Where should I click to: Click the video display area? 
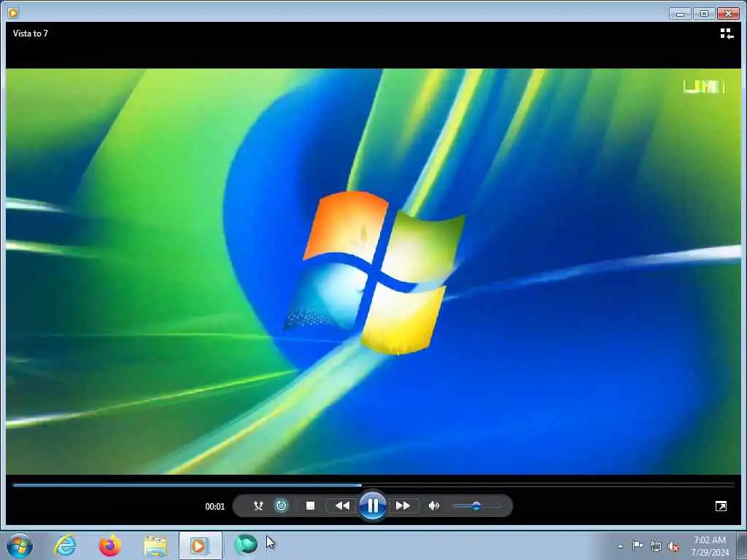(373, 271)
